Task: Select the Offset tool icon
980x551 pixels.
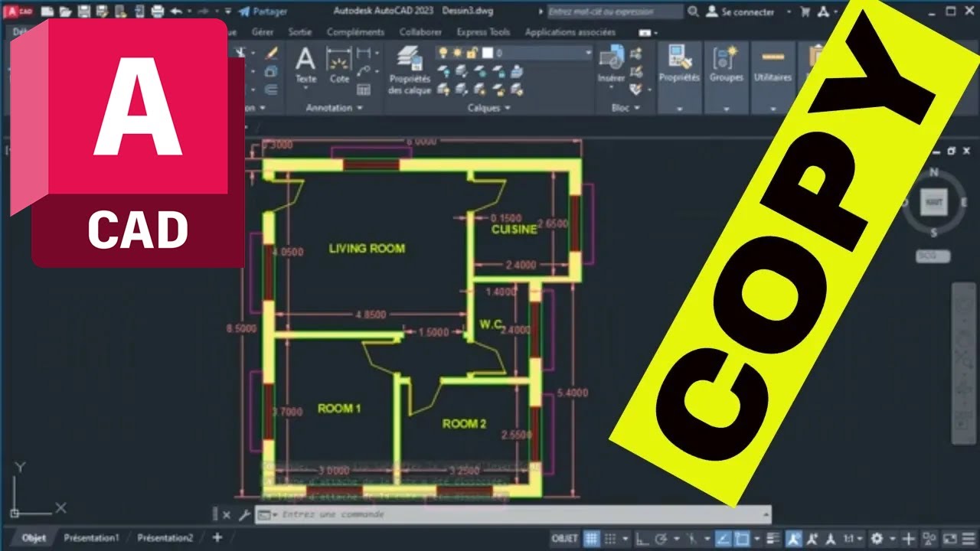Action: [x=271, y=90]
